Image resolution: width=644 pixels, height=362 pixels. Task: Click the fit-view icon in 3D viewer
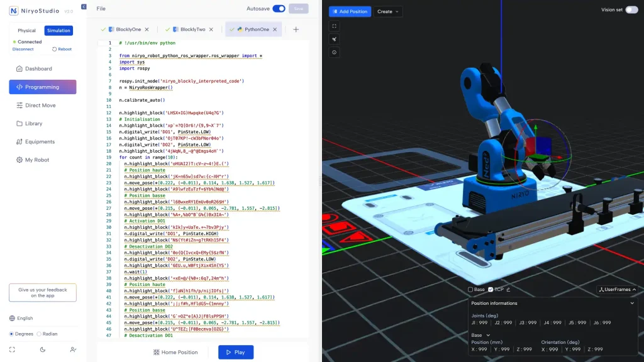[x=335, y=26]
